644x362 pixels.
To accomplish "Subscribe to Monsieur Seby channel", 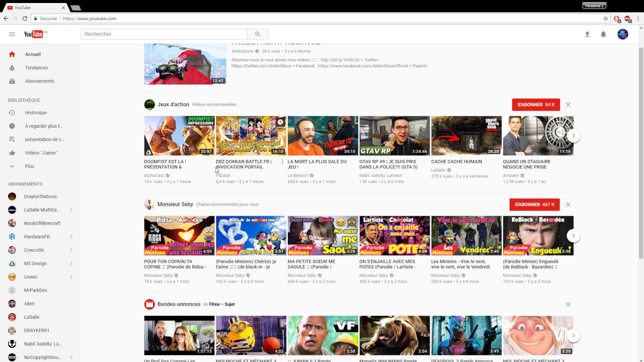I will (x=534, y=205).
